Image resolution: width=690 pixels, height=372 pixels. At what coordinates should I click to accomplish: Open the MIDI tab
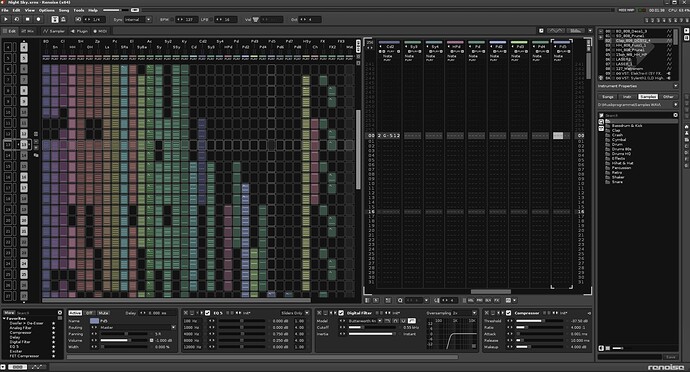[x=100, y=31]
